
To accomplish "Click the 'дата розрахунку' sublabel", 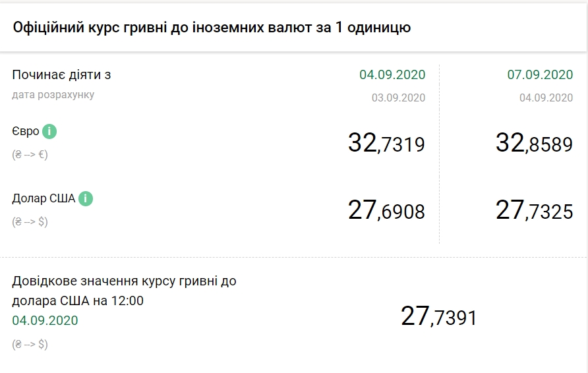I will (x=53, y=95).
